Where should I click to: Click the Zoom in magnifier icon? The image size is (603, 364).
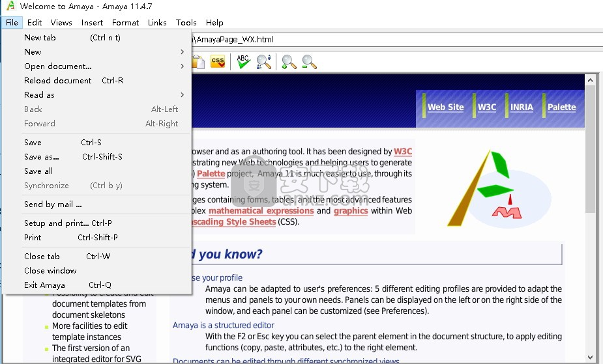coord(288,61)
